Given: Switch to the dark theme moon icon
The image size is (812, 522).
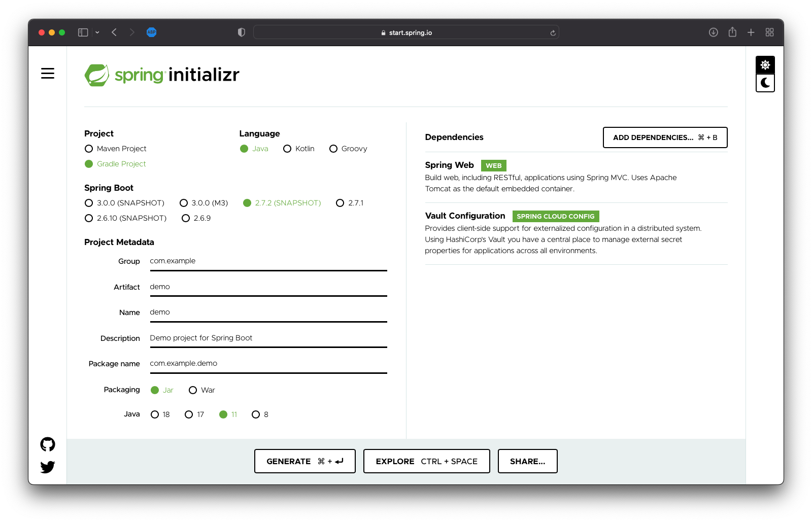Looking at the screenshot, I should pyautogui.click(x=765, y=83).
